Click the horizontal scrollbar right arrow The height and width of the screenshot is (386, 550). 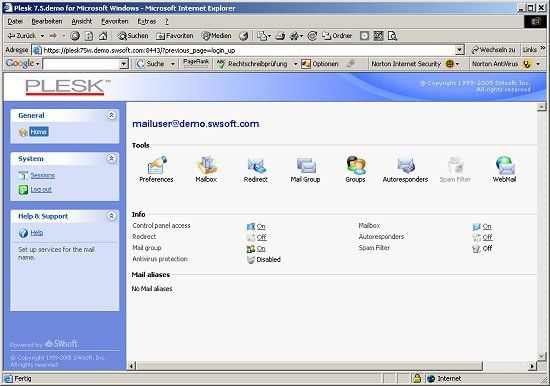pyautogui.click(x=533, y=366)
